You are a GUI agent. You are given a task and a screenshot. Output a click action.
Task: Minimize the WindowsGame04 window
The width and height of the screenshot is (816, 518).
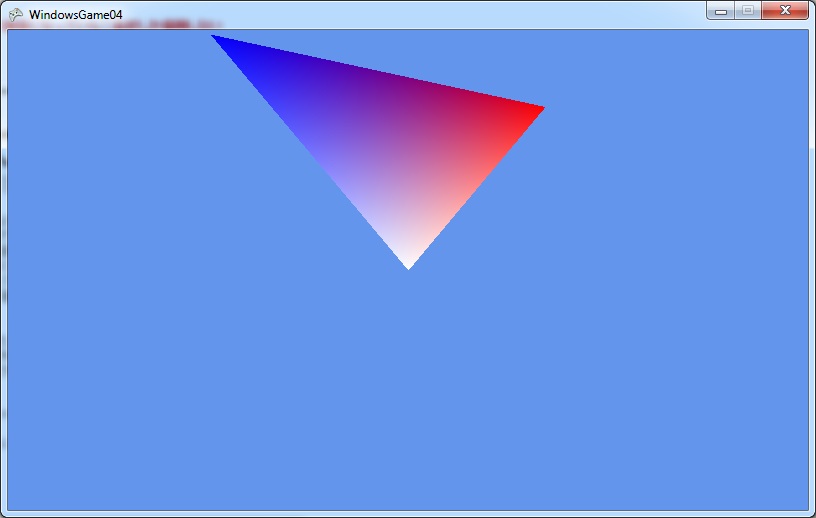pyautogui.click(x=721, y=11)
